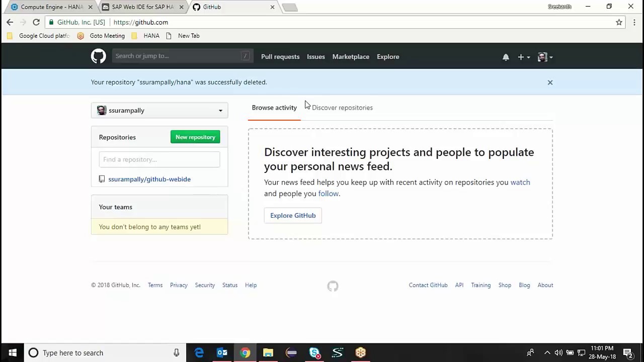The image size is (644, 362).
Task: Expand the ssurampally account switcher dropdown
Action: click(159, 111)
